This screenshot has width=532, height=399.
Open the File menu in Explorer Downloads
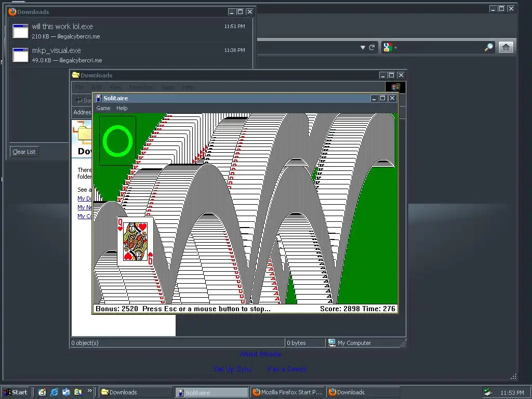point(79,87)
